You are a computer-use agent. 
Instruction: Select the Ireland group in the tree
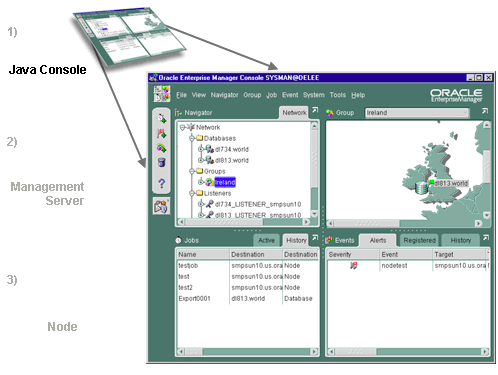[x=225, y=182]
